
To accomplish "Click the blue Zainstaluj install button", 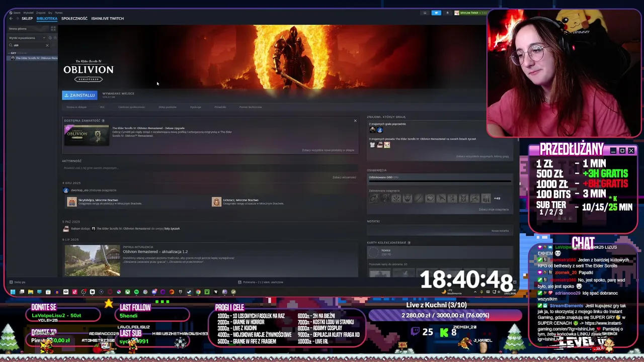I will pyautogui.click(x=79, y=95).
